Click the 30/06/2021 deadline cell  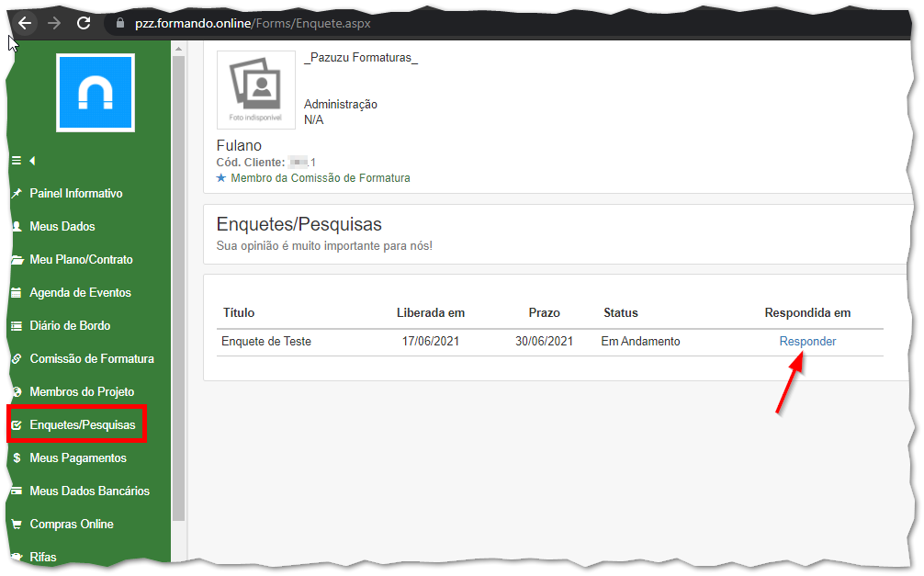(x=544, y=341)
